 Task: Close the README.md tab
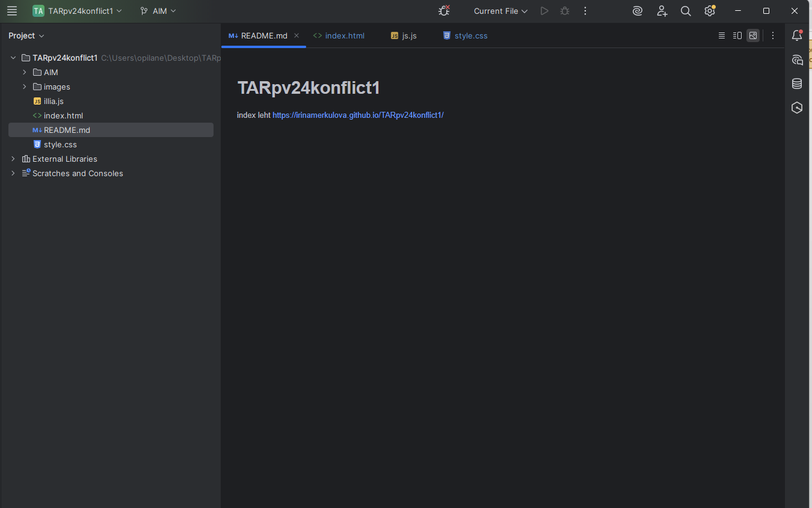[x=297, y=35]
